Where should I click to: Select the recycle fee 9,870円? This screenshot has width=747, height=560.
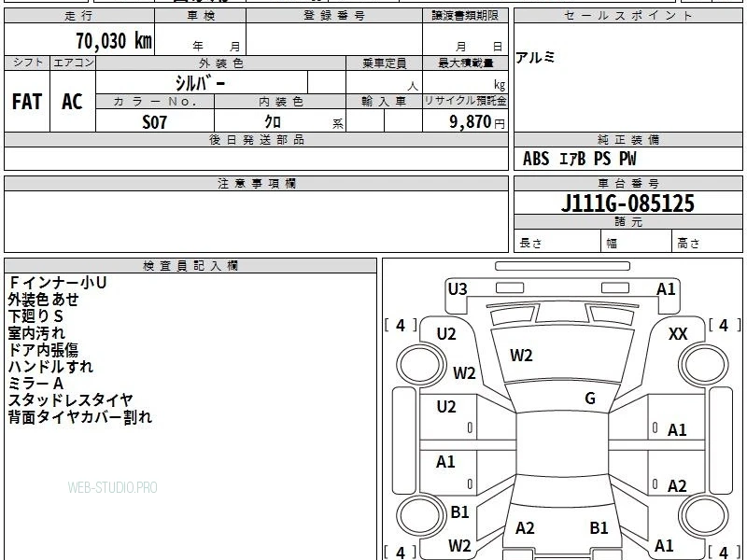coord(477,122)
